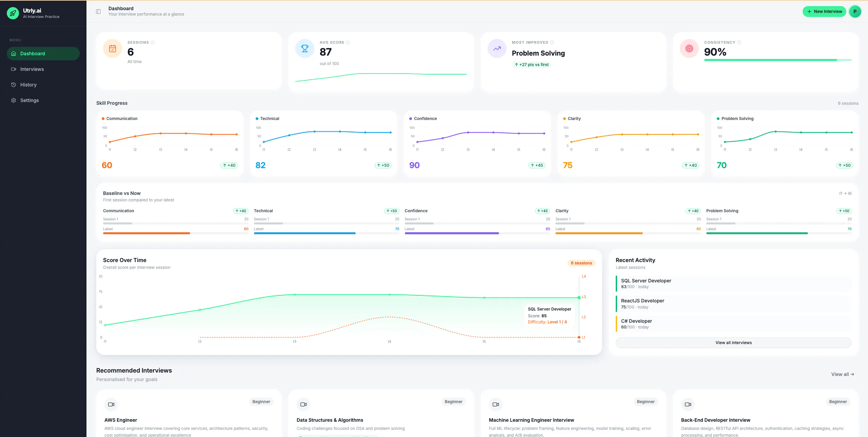Click the Confidence score value '90'
The width and height of the screenshot is (868, 437).
414,165
